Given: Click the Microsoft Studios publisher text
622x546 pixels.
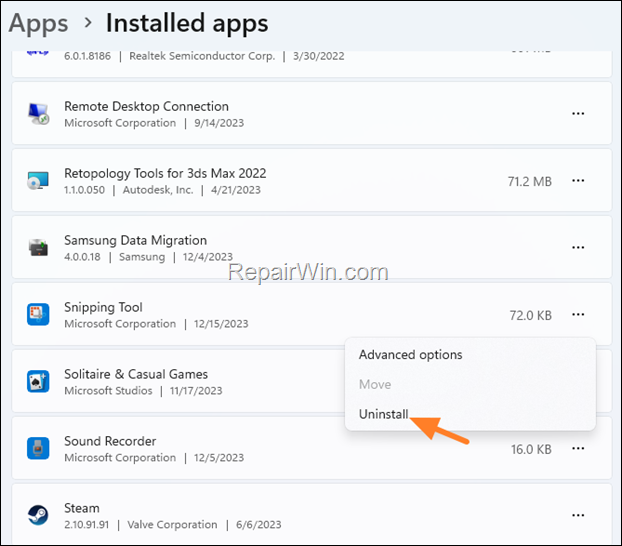Looking at the screenshot, I should point(108,391).
